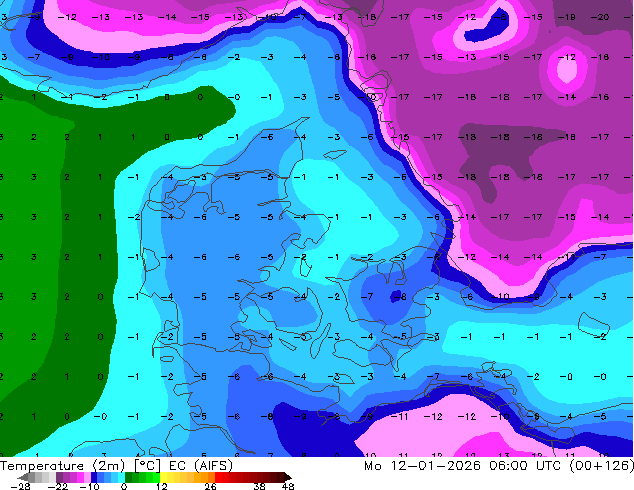The width and height of the screenshot is (634, 490).
Task: Click the '-10' legend label
Action: (x=89, y=486)
